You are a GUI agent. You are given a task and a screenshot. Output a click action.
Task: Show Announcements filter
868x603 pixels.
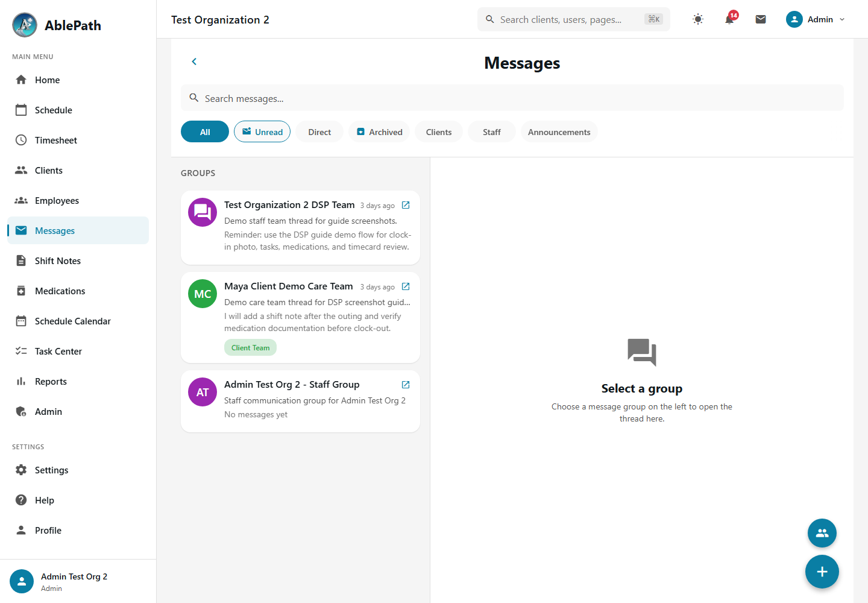click(x=559, y=132)
